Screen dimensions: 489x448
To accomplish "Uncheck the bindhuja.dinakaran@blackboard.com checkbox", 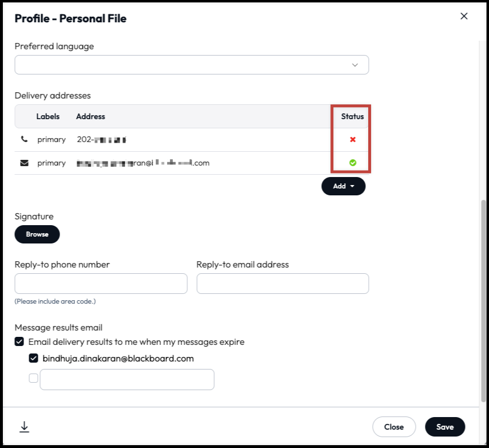I will pos(33,359).
